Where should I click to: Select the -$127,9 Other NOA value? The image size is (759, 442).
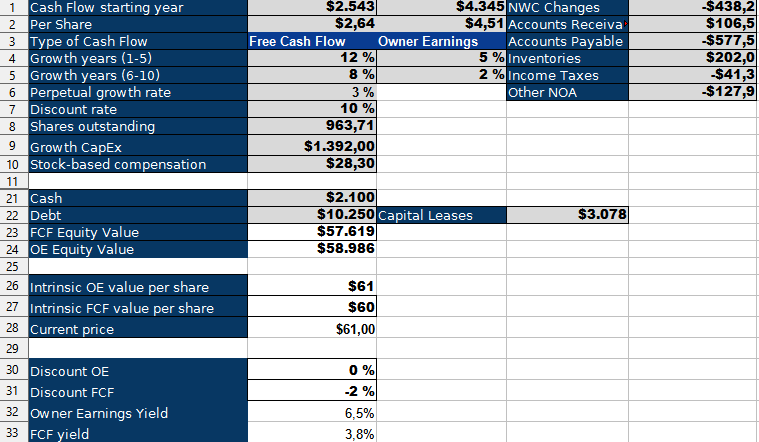pos(692,92)
